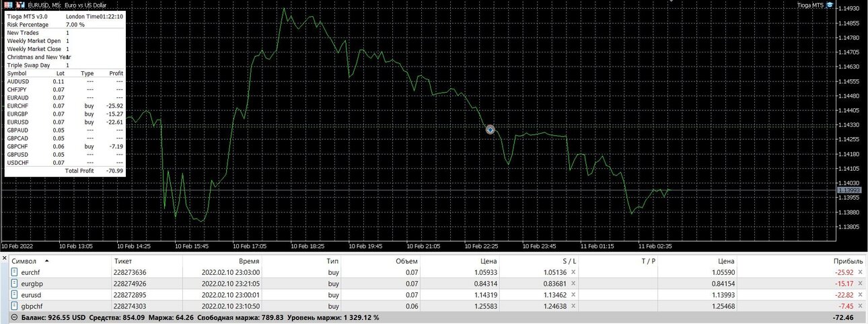This screenshot has height=324, width=868.
Task: Click the 1.14255 price scale label
Action: 851,139
